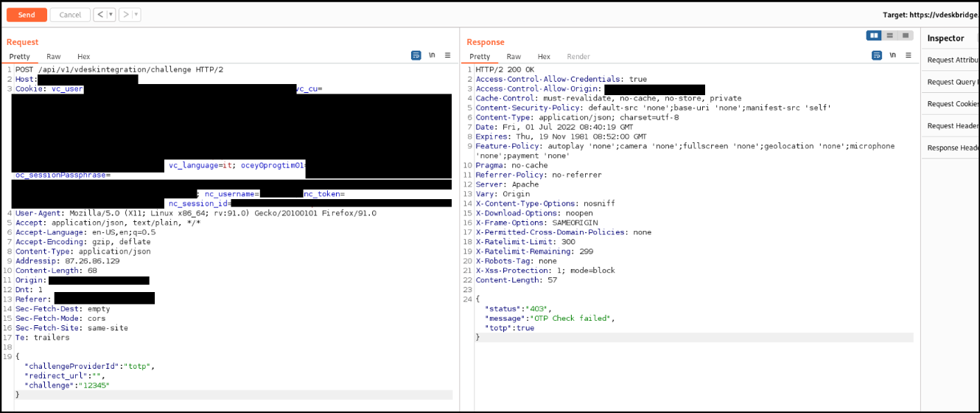Expand Request Headers in Inspector
Screen dimensions: 980x413
(x=951, y=126)
